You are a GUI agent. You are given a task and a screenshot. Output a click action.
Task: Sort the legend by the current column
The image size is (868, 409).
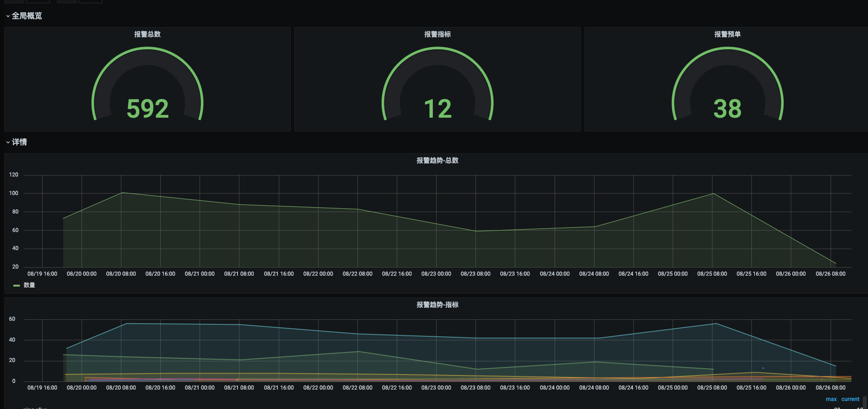pos(850,399)
